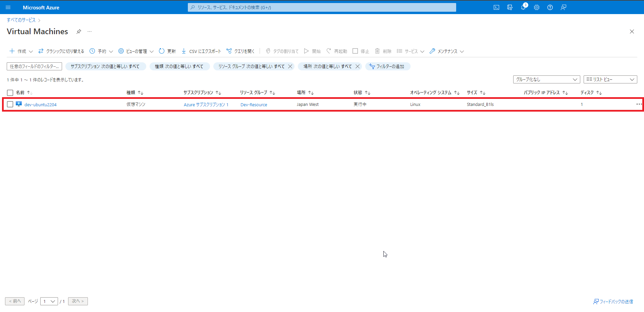Open the 作成 create menu
644x312 pixels.
[21, 51]
